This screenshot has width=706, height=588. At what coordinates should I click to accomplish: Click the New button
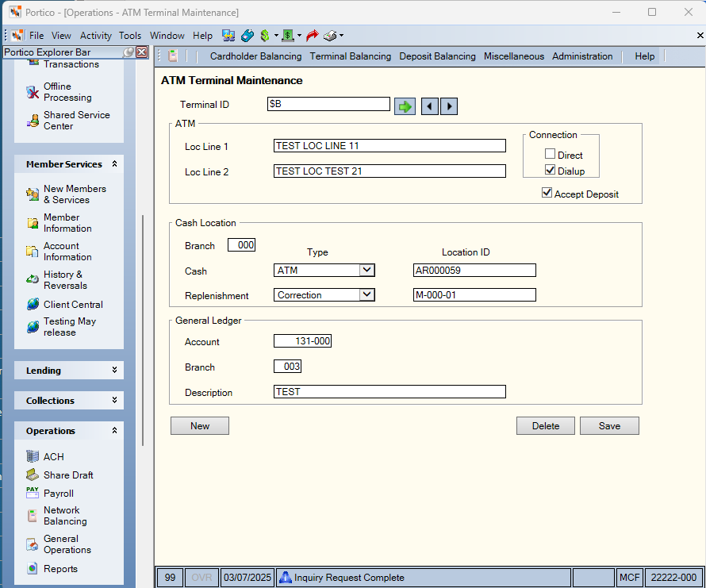pyautogui.click(x=200, y=426)
